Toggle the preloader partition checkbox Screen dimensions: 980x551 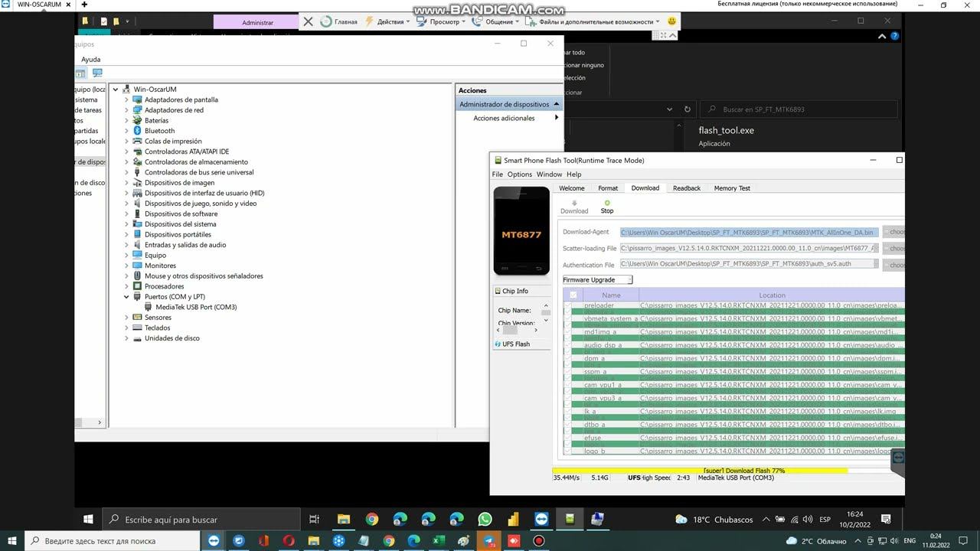568,306
